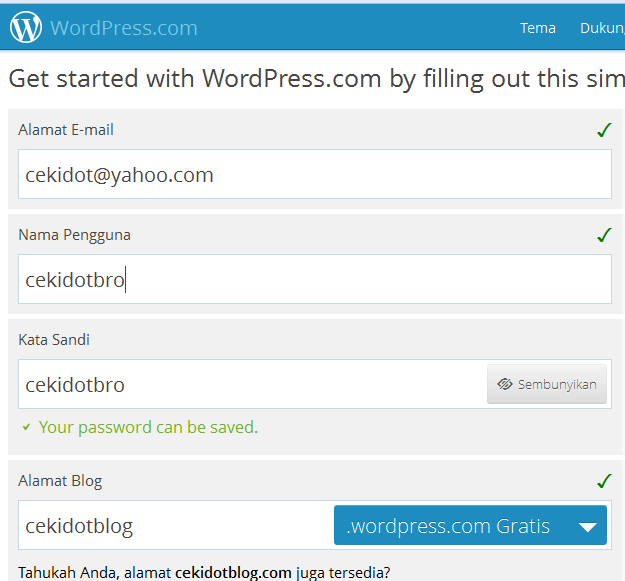Open the WordPress.com home text link

click(124, 28)
